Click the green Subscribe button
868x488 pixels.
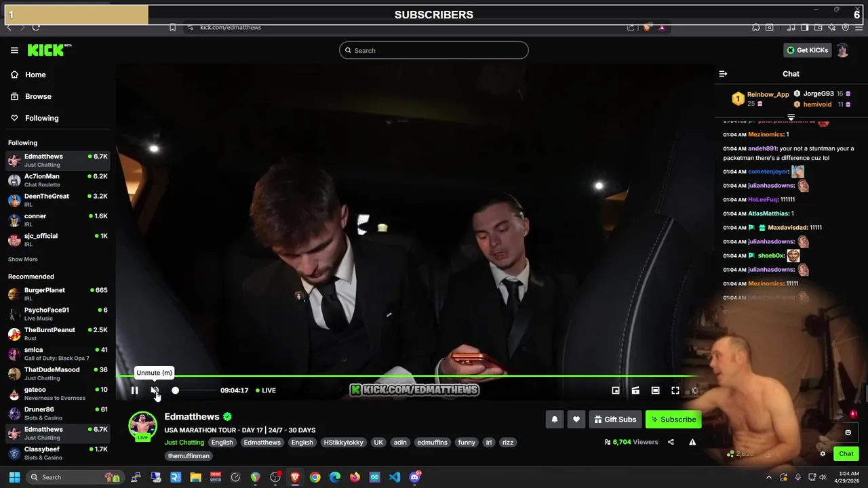point(673,420)
